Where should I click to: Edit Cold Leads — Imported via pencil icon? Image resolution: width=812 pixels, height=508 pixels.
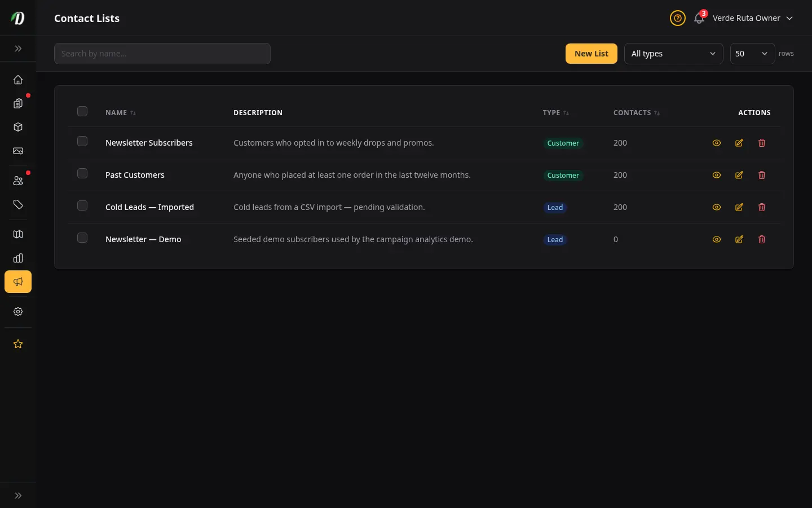(x=739, y=207)
